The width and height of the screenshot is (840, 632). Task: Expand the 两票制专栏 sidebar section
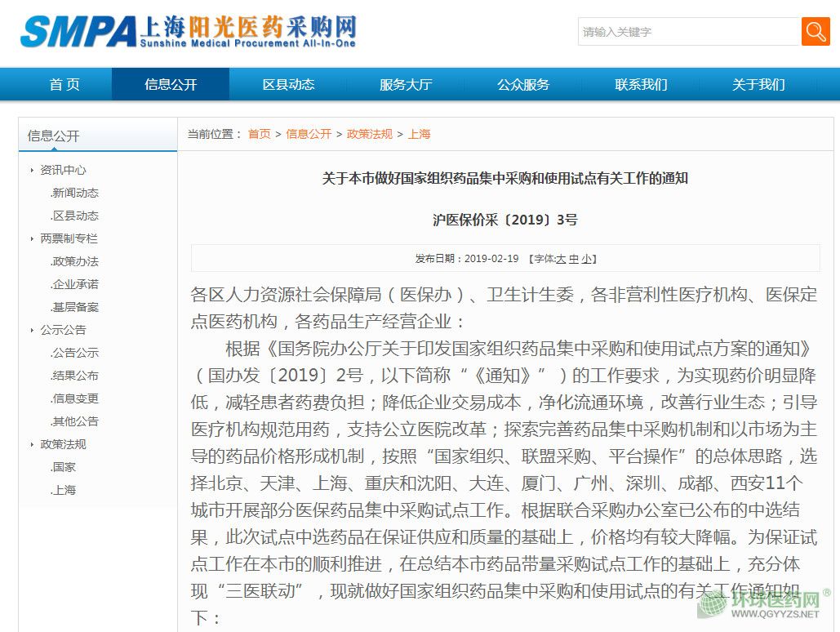(x=68, y=238)
